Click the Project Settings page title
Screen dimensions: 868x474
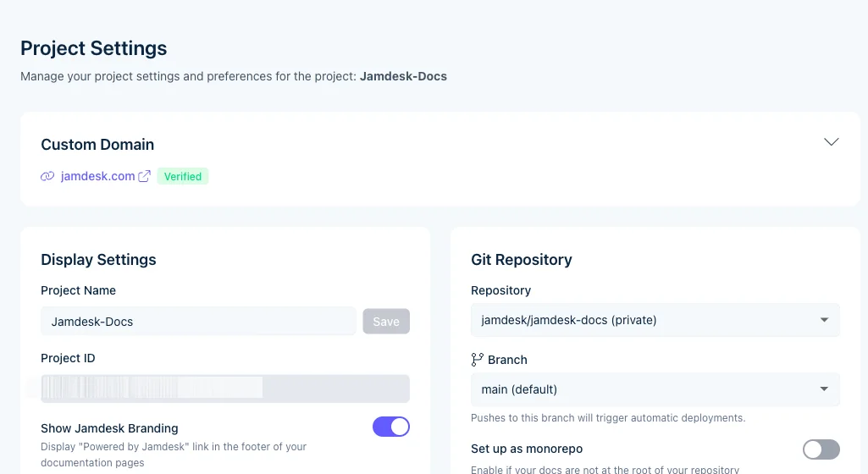94,48
